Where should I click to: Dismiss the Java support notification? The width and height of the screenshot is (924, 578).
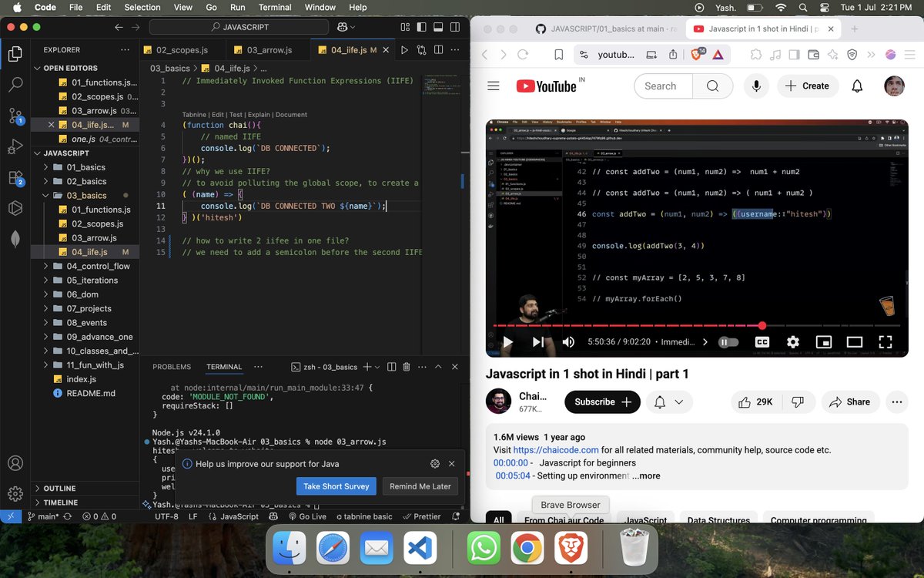452,464
